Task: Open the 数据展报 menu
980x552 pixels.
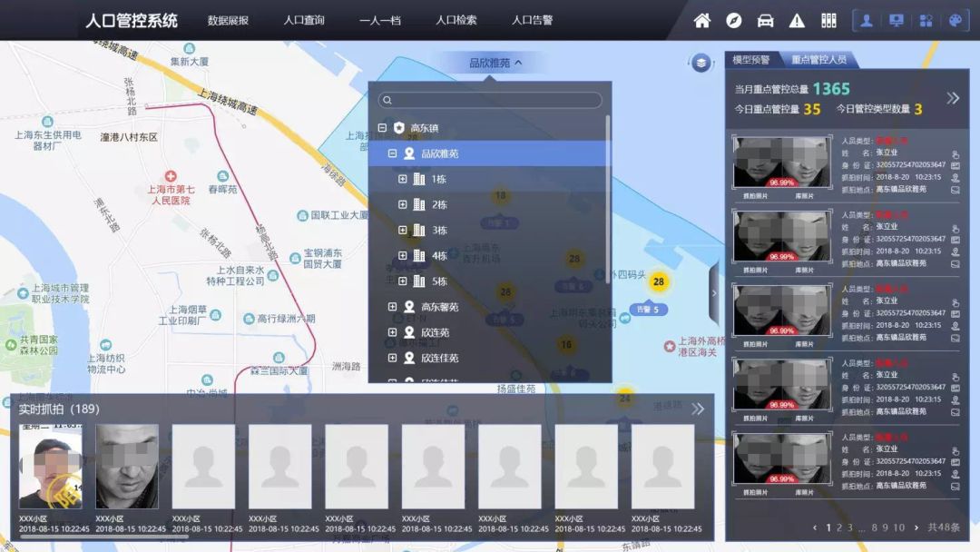Action: pos(228,21)
